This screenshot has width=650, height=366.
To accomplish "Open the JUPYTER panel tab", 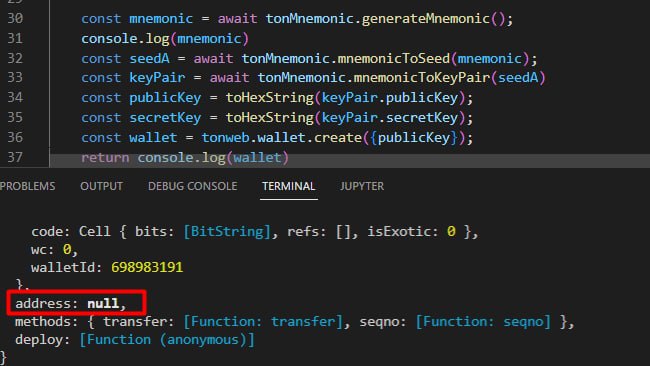I will pyautogui.click(x=362, y=186).
